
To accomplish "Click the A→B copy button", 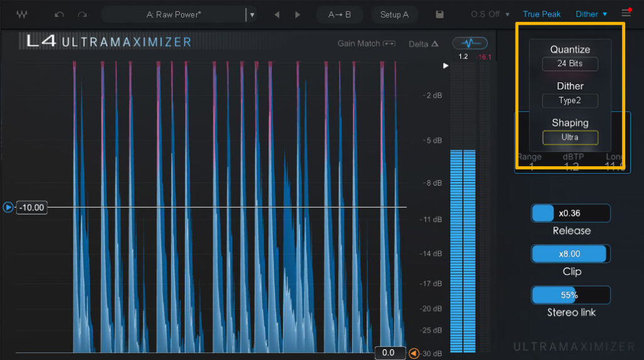I will pyautogui.click(x=340, y=14).
